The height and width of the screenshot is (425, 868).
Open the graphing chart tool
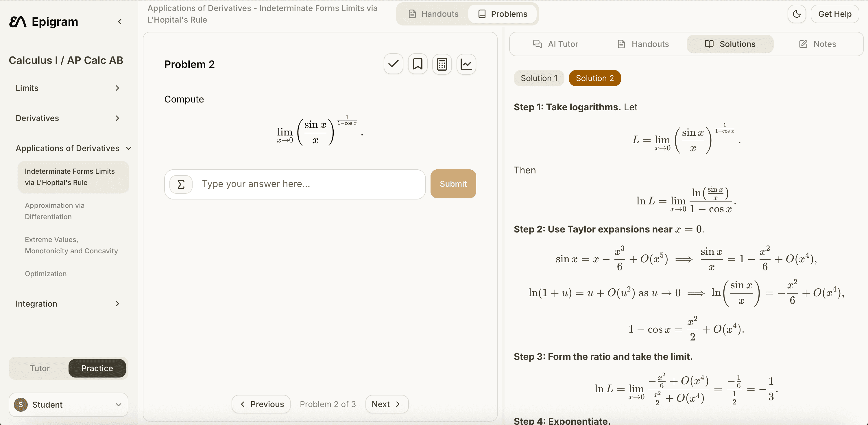(x=466, y=64)
